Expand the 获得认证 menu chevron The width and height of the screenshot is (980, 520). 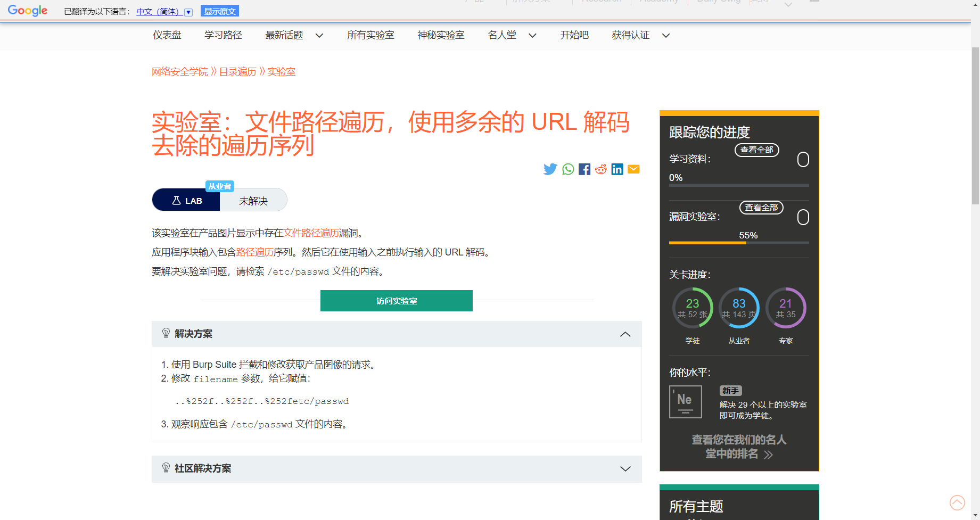point(665,36)
